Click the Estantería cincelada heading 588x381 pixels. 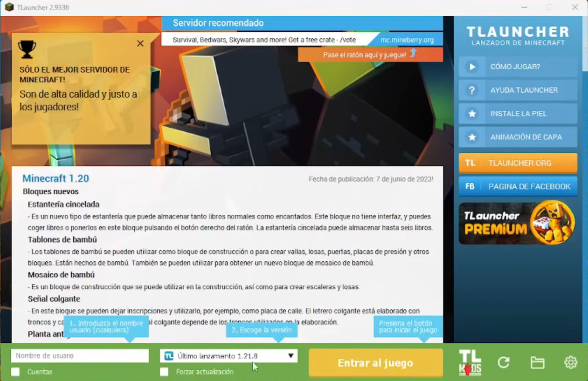[63, 204]
